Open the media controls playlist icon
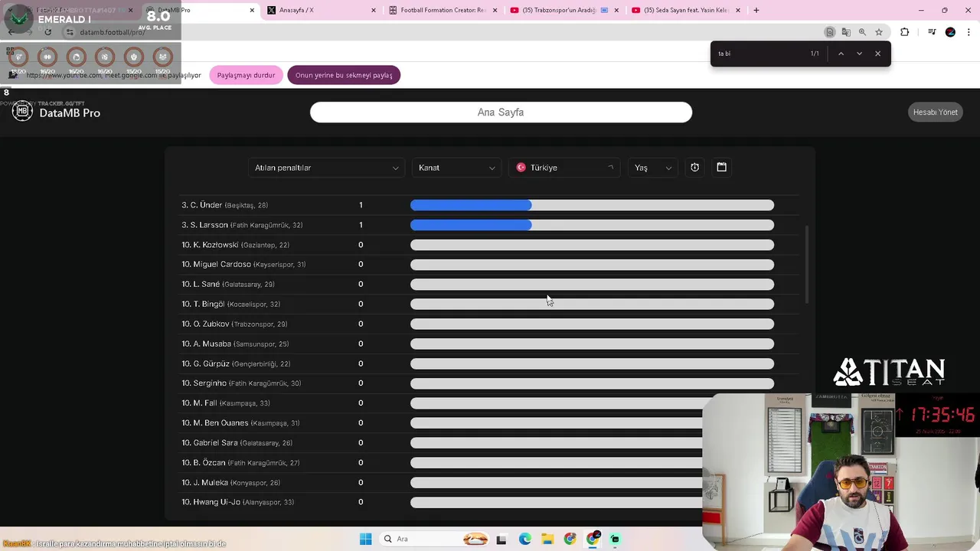 pyautogui.click(x=932, y=32)
